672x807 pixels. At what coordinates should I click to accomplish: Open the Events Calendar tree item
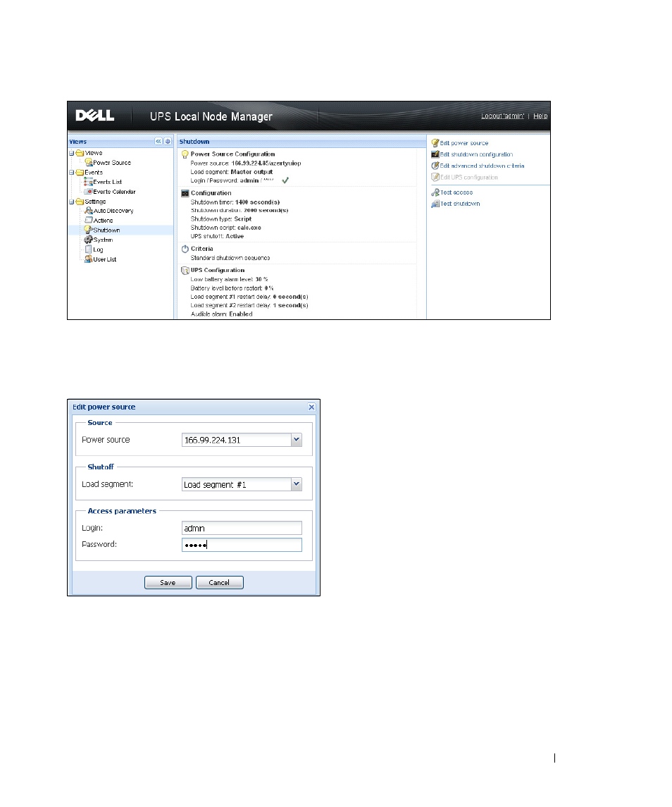click(114, 192)
